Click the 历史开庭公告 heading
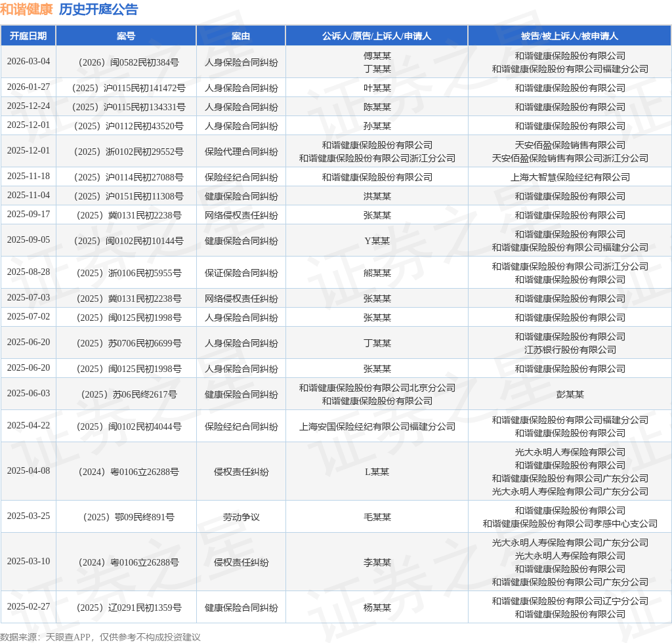This screenshot has width=672, height=643. (98, 9)
